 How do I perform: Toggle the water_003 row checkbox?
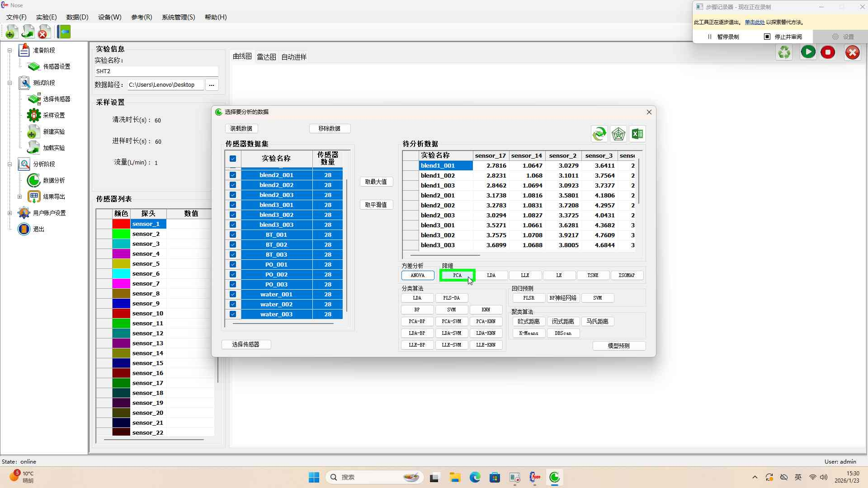click(x=233, y=314)
